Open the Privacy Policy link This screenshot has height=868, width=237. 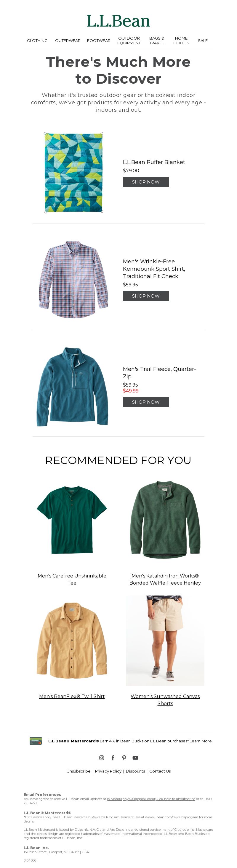tap(108, 771)
